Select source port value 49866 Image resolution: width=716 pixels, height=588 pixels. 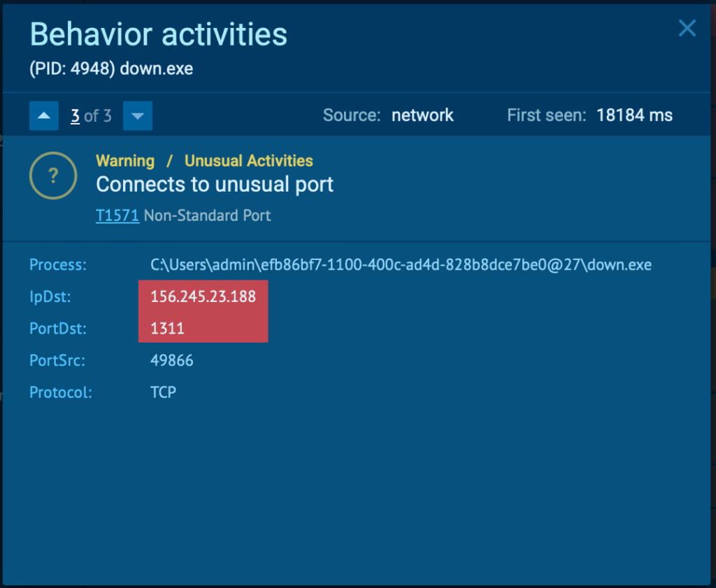[x=172, y=361]
